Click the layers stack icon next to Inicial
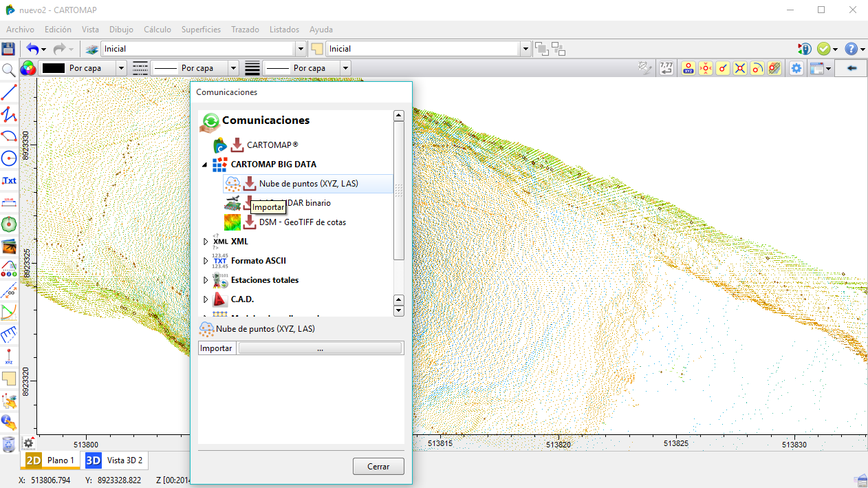Image resolution: width=868 pixels, height=488 pixels. pos(91,49)
